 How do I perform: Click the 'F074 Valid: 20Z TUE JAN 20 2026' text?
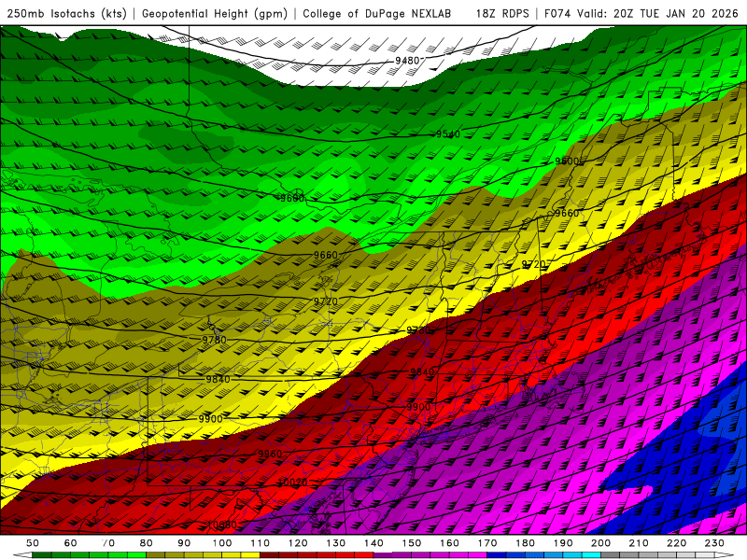[x=641, y=14]
